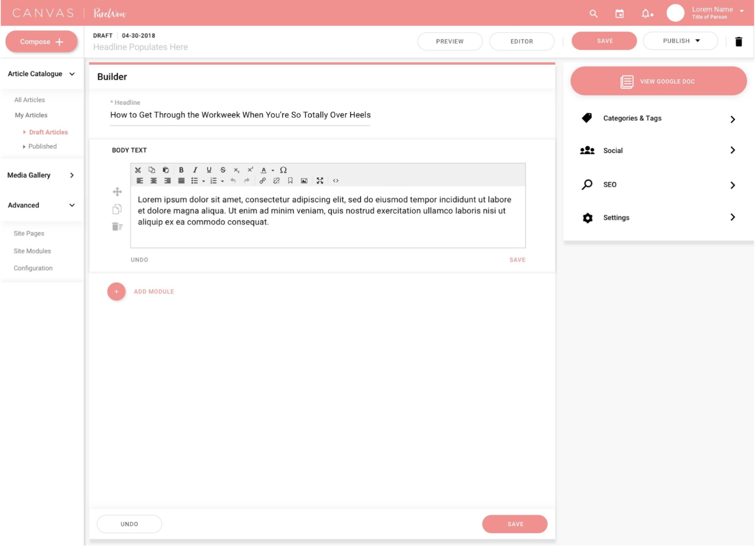Open the fullscreen editor view
This screenshot has height=546, width=756.
click(x=320, y=181)
